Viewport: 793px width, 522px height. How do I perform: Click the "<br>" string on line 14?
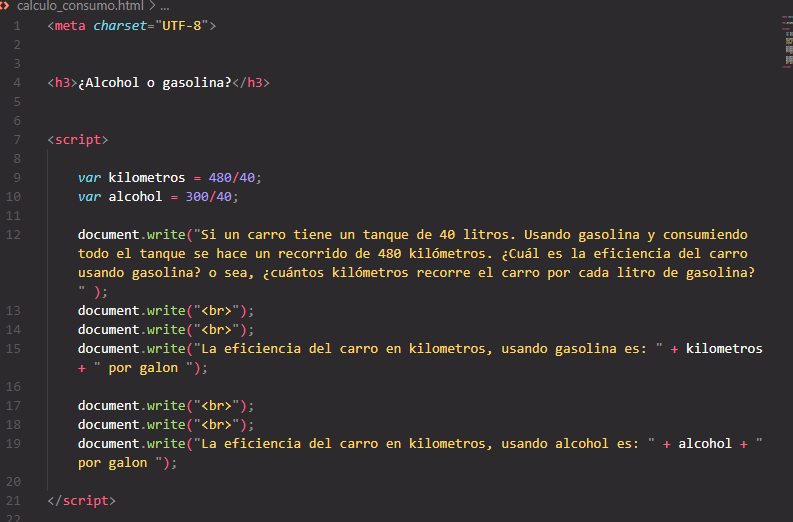pyautogui.click(x=216, y=330)
